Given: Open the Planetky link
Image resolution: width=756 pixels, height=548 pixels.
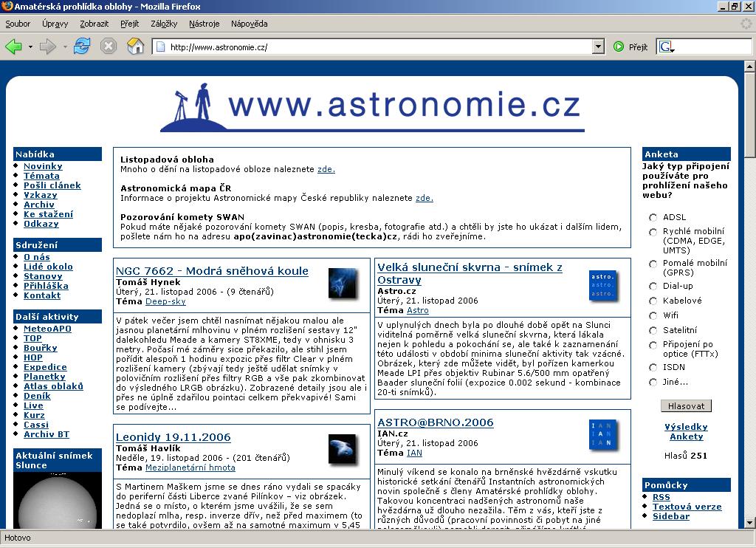Looking at the screenshot, I should pyautogui.click(x=44, y=376).
